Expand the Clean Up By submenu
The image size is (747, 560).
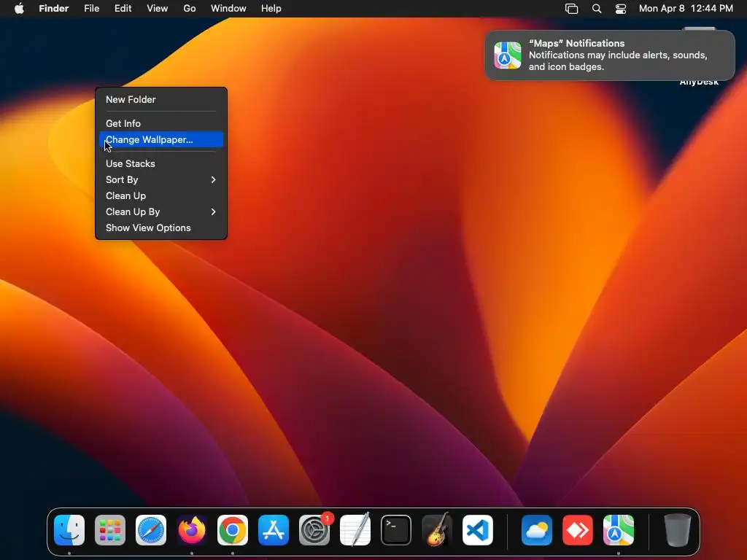pyautogui.click(x=161, y=212)
